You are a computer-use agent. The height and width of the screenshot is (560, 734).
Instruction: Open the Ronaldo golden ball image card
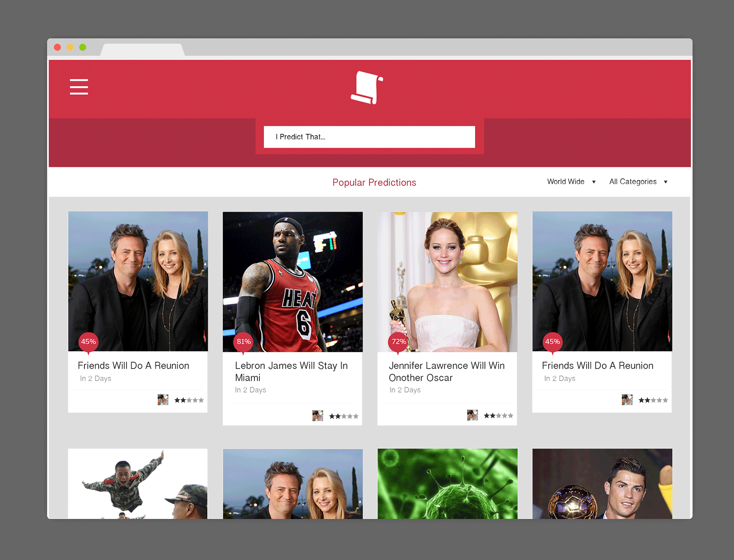[602, 483]
